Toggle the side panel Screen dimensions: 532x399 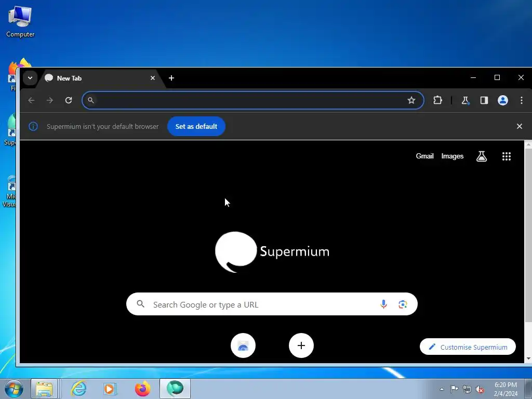point(484,100)
